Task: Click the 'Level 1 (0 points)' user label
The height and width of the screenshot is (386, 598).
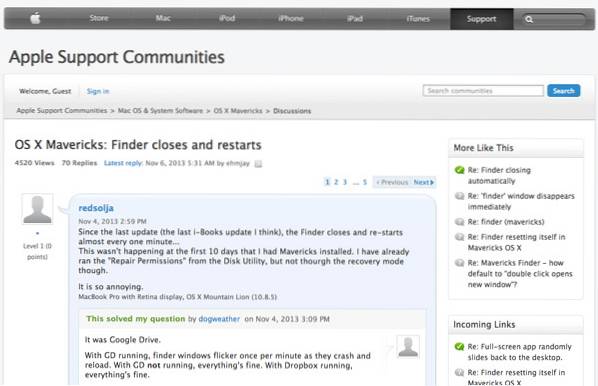Action: click(x=37, y=251)
